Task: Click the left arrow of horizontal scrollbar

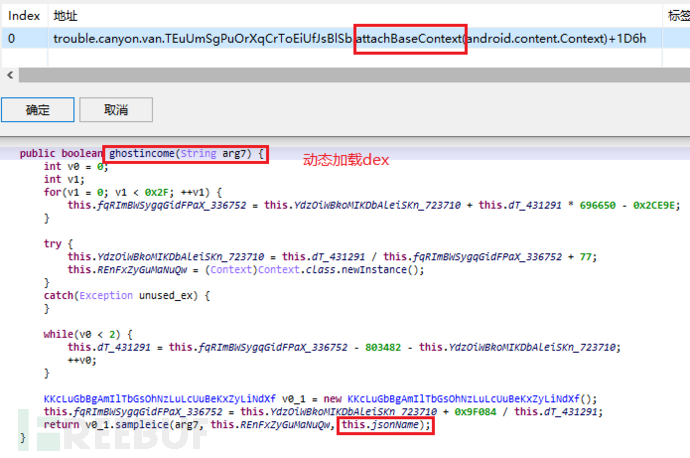Action: pyautogui.click(x=10, y=75)
